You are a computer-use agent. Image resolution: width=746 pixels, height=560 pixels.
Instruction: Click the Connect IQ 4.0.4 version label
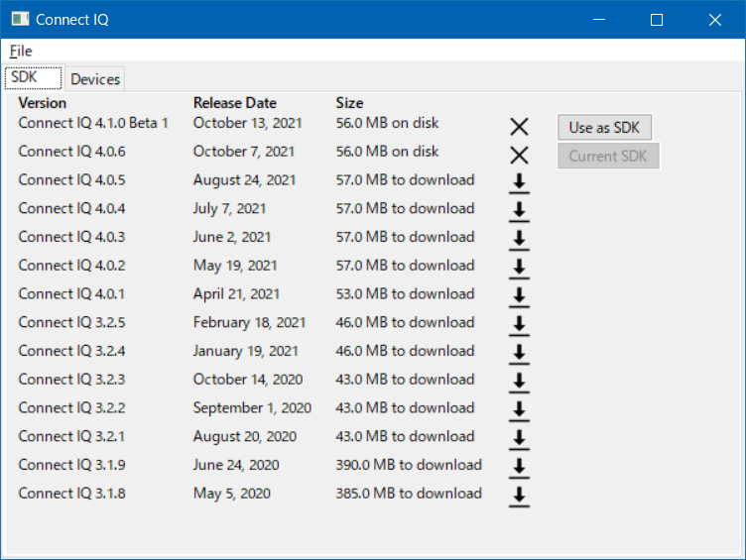[71, 209]
